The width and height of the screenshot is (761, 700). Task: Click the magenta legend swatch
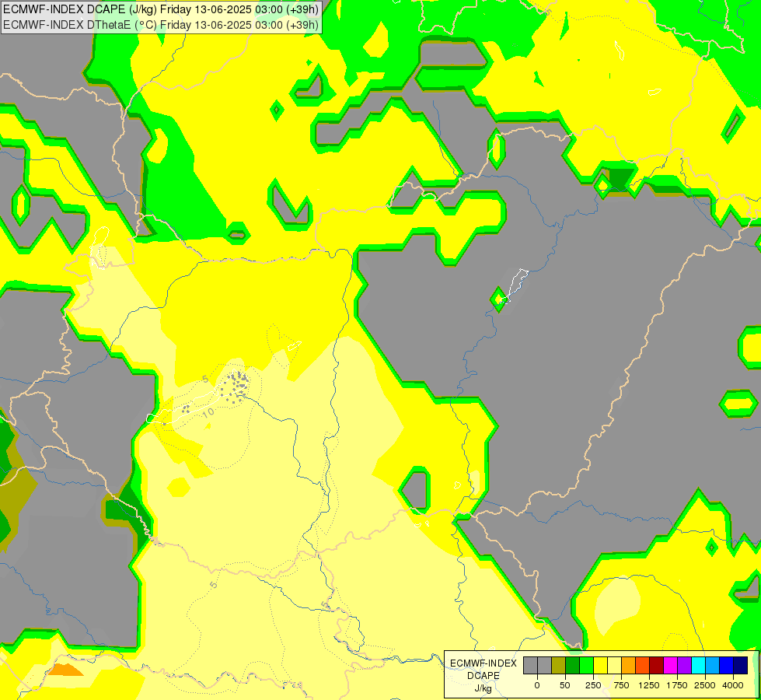coord(670,665)
